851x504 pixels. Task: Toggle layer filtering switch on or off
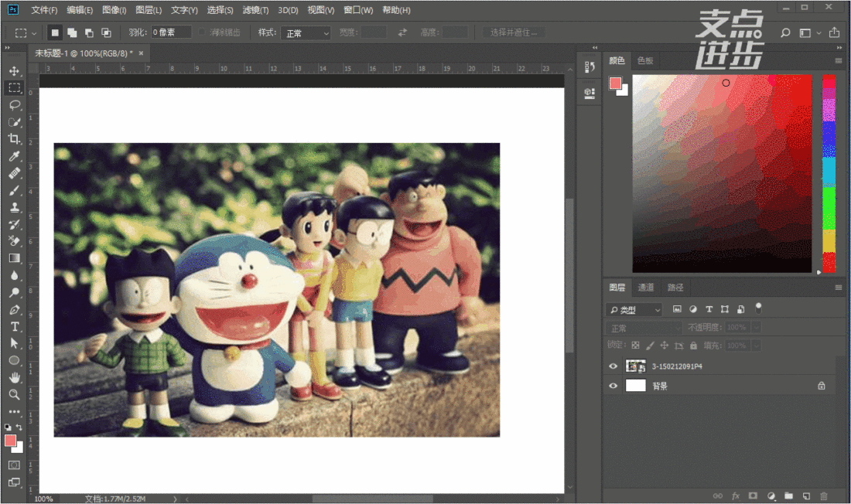click(758, 308)
